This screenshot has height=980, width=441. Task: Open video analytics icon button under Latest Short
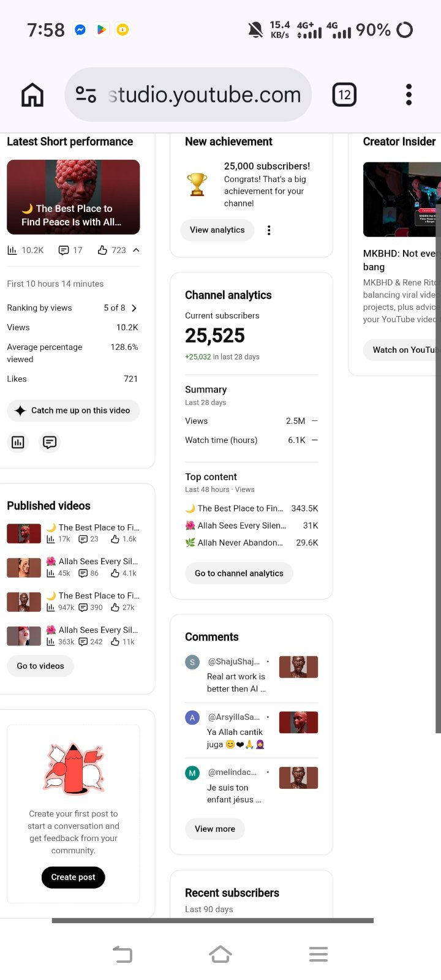(x=18, y=442)
